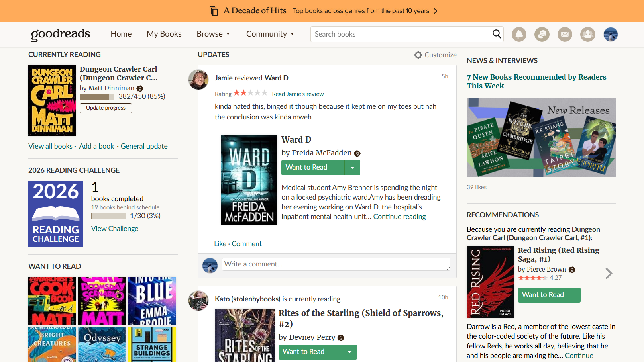Click Reading Challenge 1/30 progress bar
Screen dimensions: 644x362
108,216
